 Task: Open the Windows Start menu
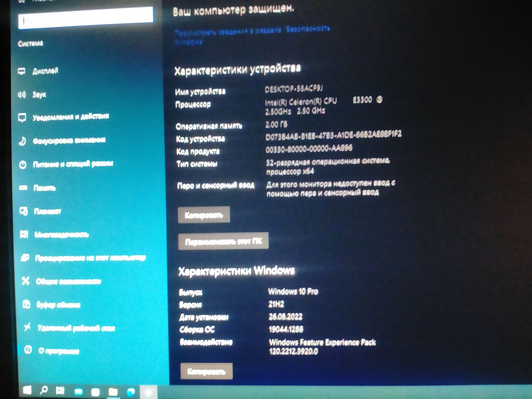pyautogui.click(x=27, y=390)
